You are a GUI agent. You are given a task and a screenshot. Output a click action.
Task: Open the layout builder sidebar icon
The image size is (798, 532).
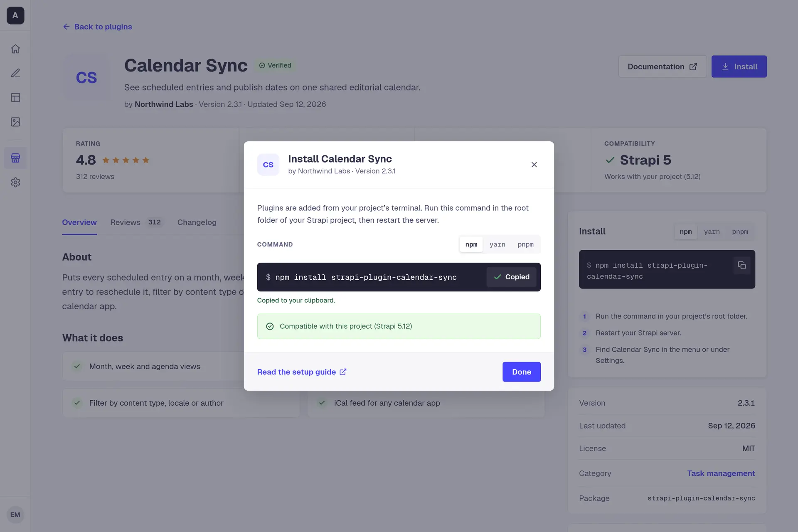(15, 98)
